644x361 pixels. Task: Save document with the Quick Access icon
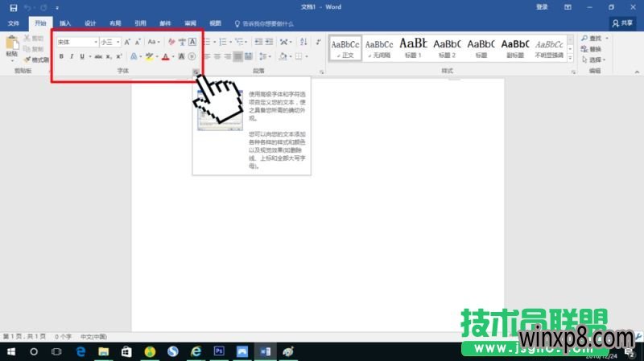click(x=13, y=7)
